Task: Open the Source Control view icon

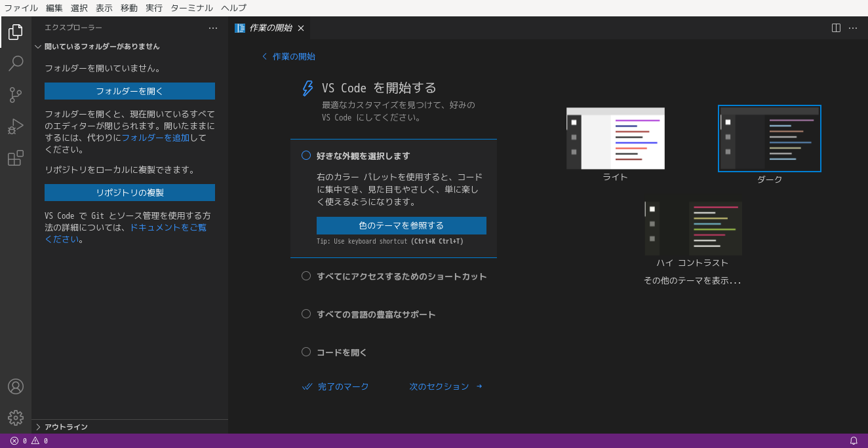Action: (16, 95)
